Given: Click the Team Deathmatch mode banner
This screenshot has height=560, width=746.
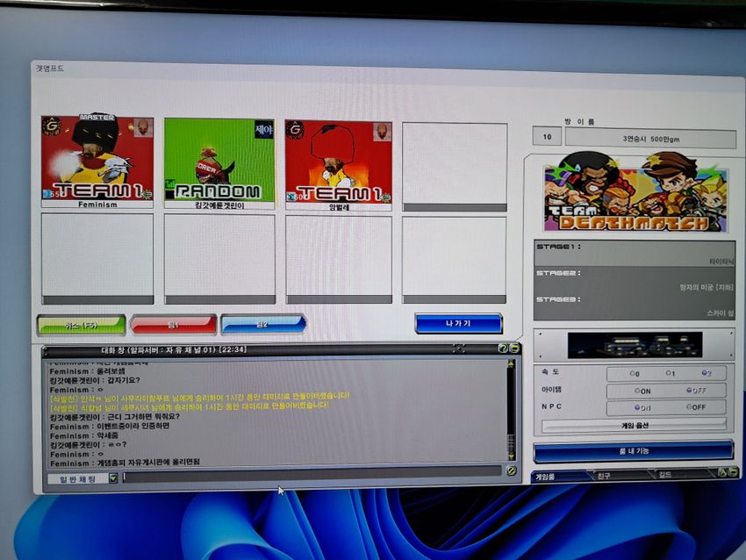Looking at the screenshot, I should pos(635,192).
